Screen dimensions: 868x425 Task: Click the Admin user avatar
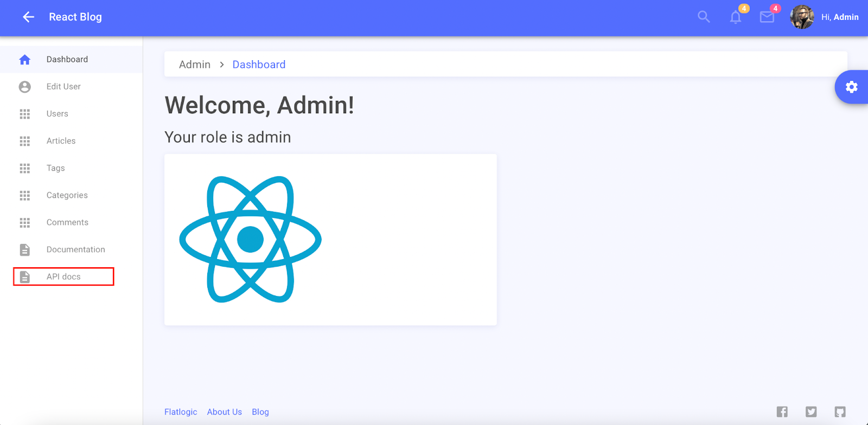point(802,17)
